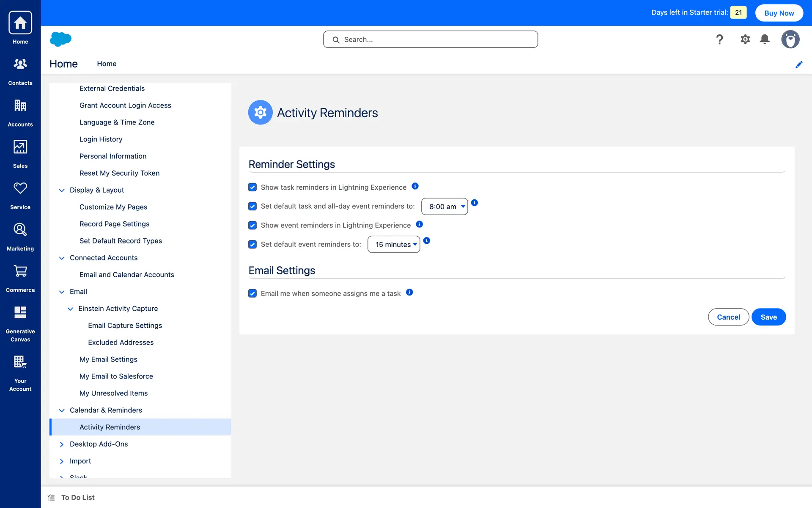This screenshot has height=508, width=812.
Task: Click the notifications bell icon
Action: click(765, 39)
